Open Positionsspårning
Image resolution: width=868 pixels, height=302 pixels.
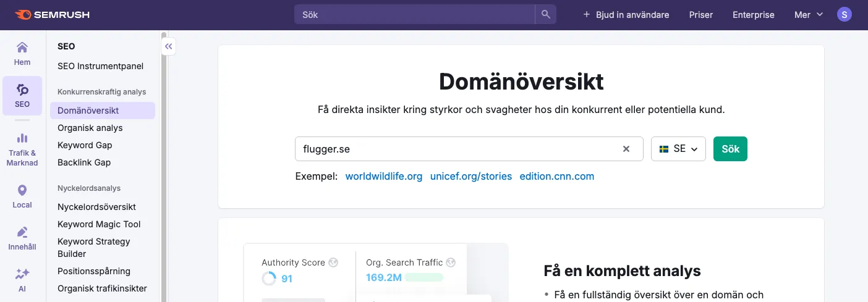(x=94, y=271)
